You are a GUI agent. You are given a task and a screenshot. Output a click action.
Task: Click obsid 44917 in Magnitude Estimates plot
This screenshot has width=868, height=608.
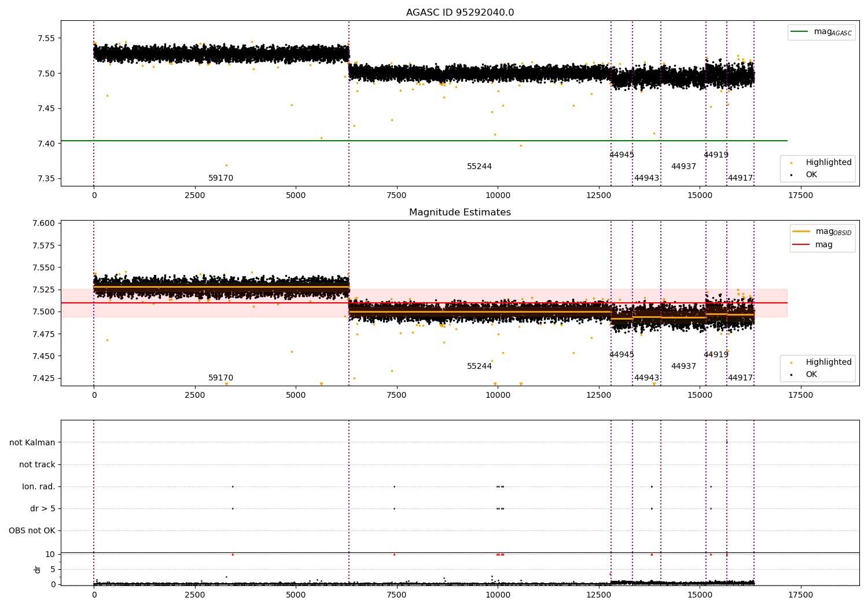click(741, 378)
